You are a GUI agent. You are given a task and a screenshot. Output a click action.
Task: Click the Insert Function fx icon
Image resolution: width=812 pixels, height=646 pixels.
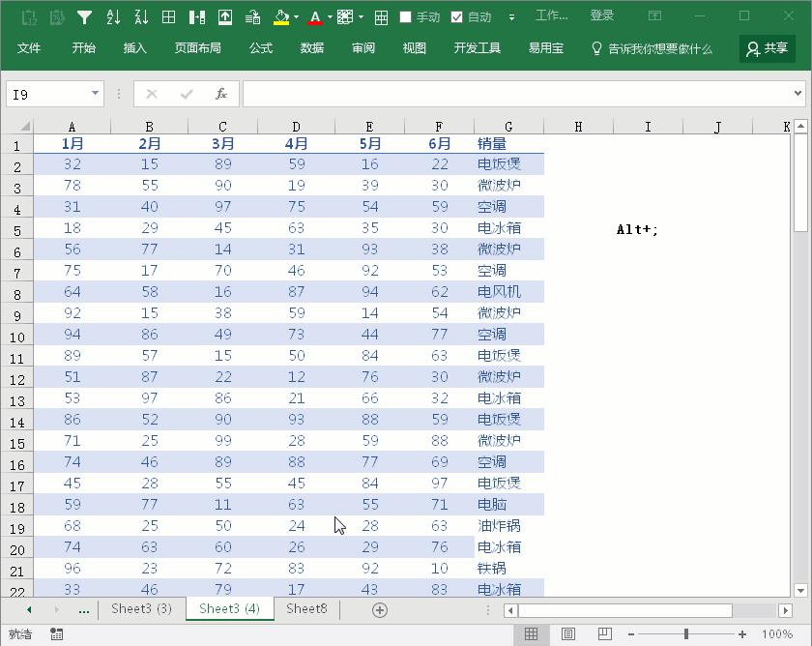click(221, 94)
